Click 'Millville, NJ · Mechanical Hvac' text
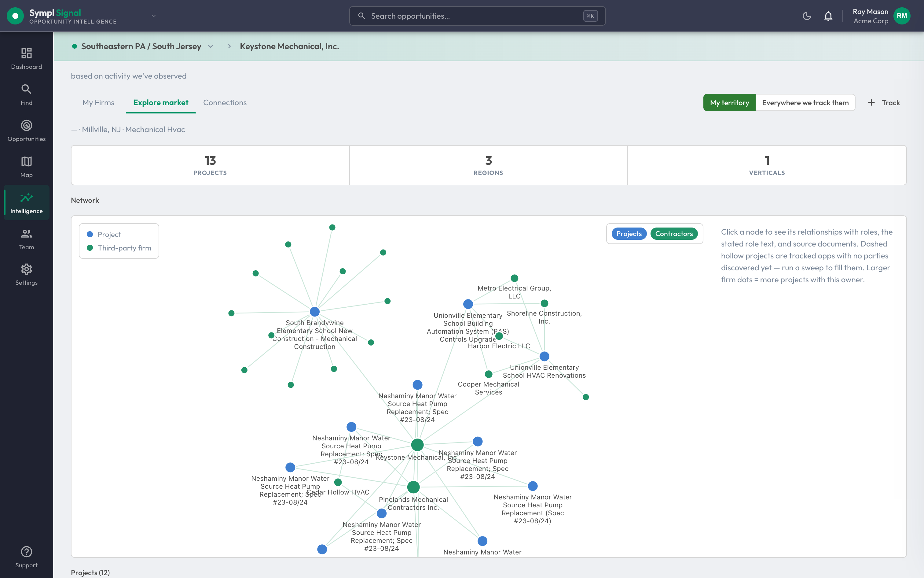 [133, 129]
